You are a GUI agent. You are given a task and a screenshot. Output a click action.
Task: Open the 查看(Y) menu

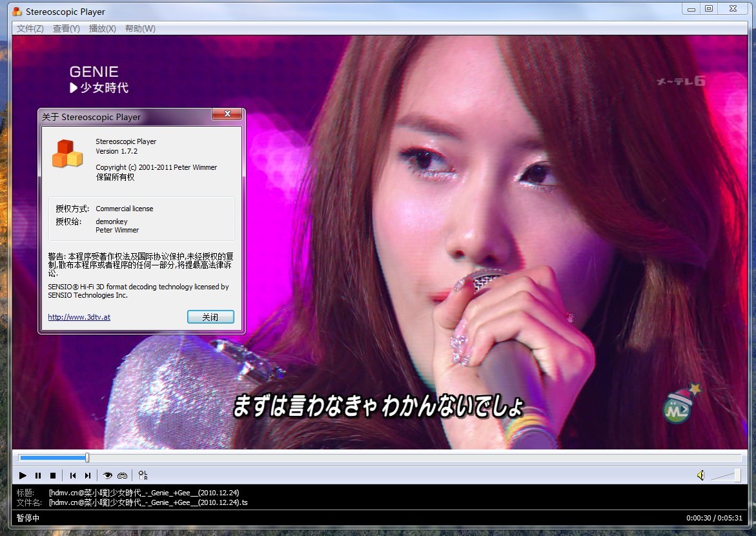(x=66, y=28)
